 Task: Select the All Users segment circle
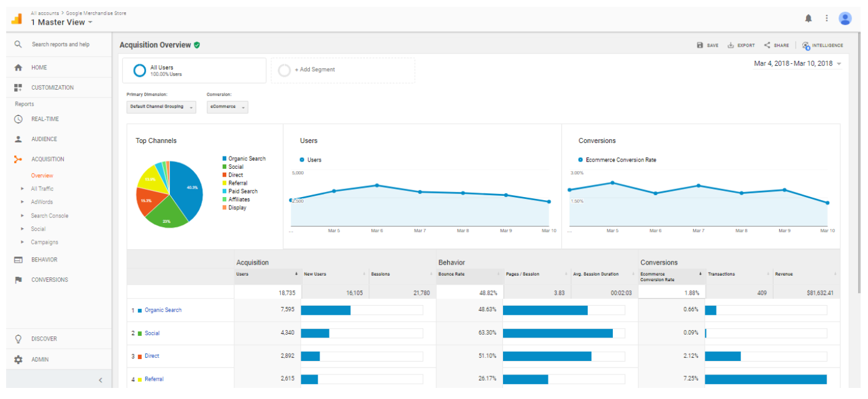(x=140, y=71)
